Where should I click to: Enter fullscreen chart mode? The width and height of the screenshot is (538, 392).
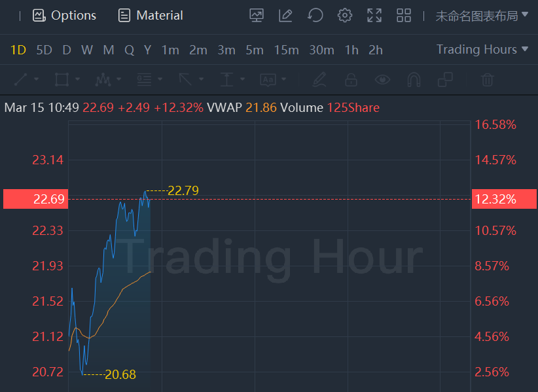[x=374, y=15]
